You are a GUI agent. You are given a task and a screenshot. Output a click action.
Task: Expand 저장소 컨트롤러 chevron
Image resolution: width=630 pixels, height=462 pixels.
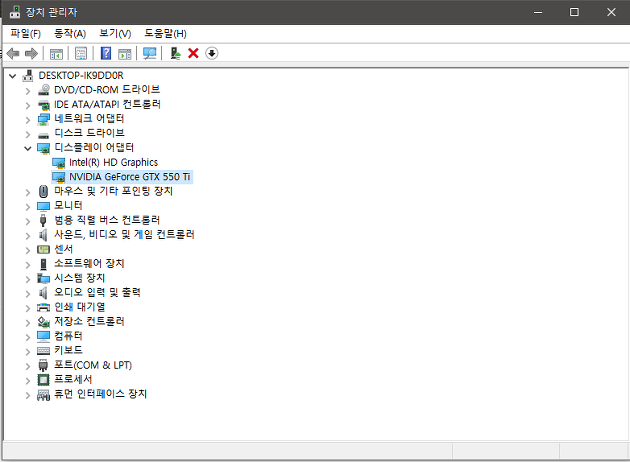pos(27,323)
